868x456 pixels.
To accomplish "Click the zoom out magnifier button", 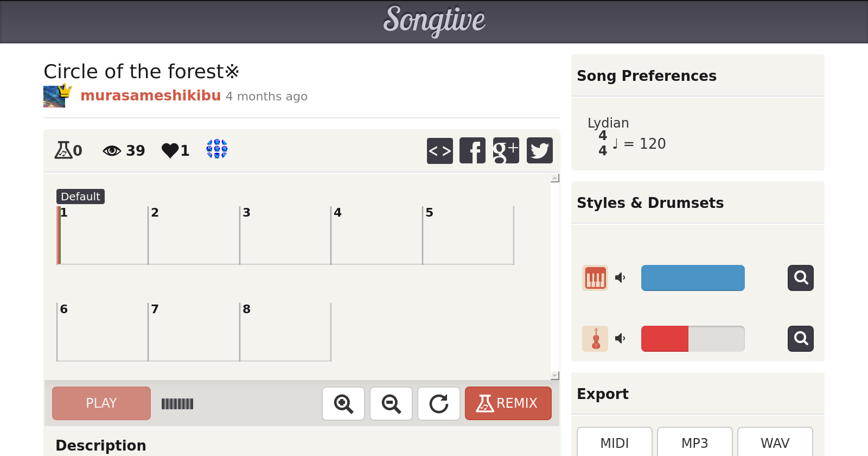I will point(391,403).
